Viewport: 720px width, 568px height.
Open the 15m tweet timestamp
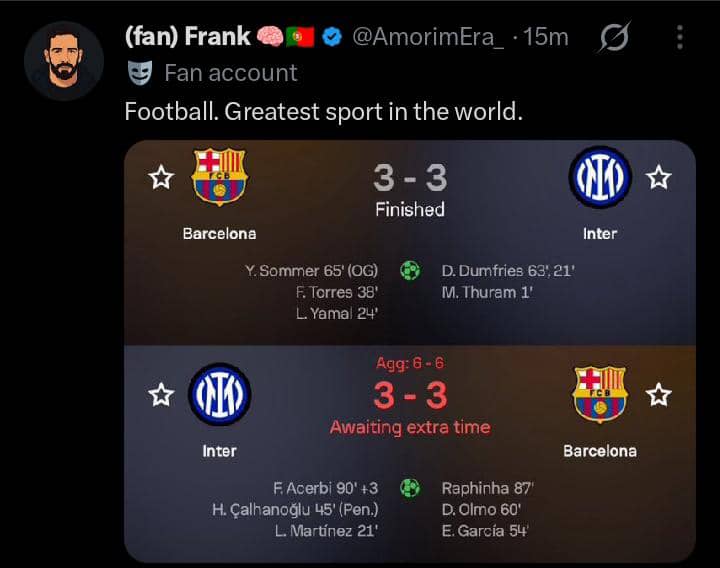(546, 37)
